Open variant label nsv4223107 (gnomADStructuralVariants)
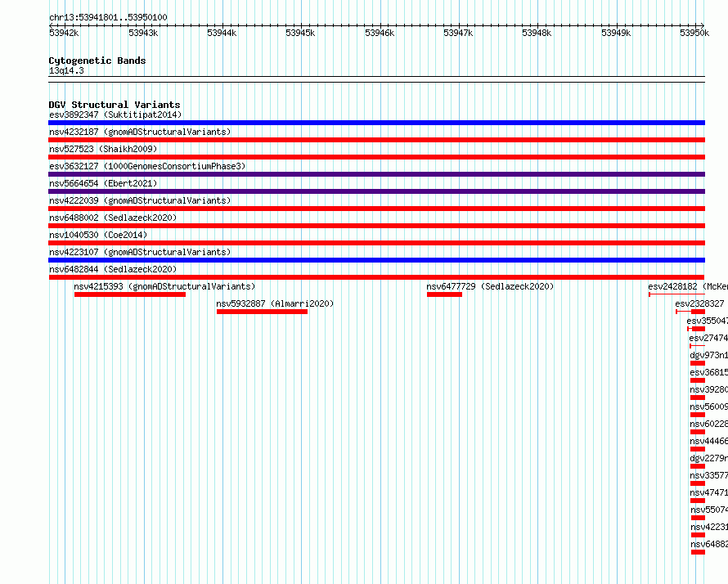 pos(140,252)
